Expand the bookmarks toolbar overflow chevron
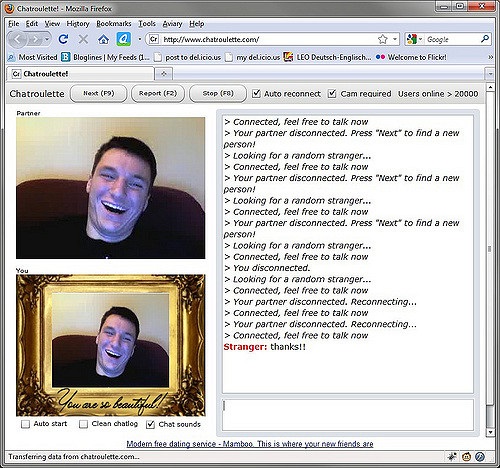Image resolution: width=500 pixels, height=468 pixels. (490, 57)
